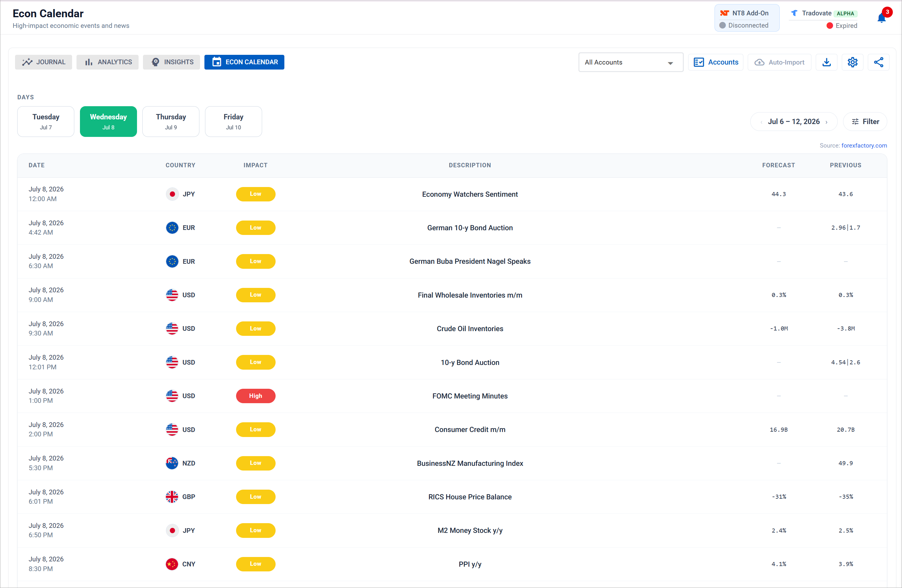Viewport: 902px width, 588px height.
Task: Click the share icon button
Action: pos(878,62)
